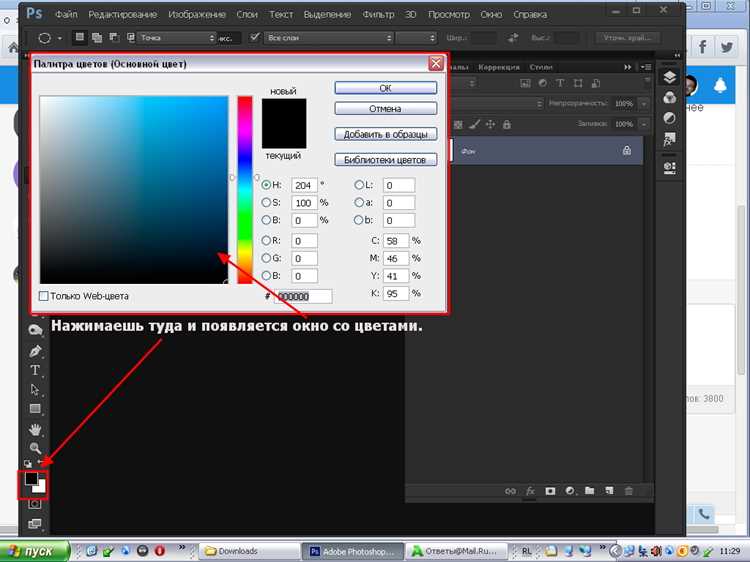This screenshot has width=750, height=562.
Task: Open the Изображение menu
Action: click(197, 15)
